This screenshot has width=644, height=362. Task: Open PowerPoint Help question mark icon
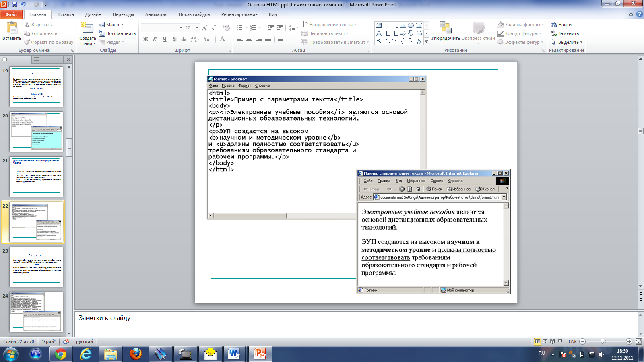(x=639, y=14)
